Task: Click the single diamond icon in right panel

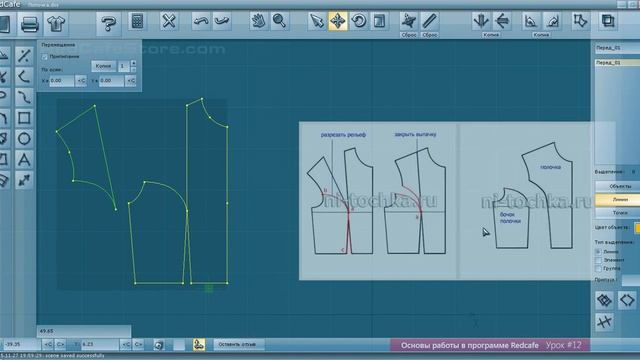Action: tap(627, 300)
